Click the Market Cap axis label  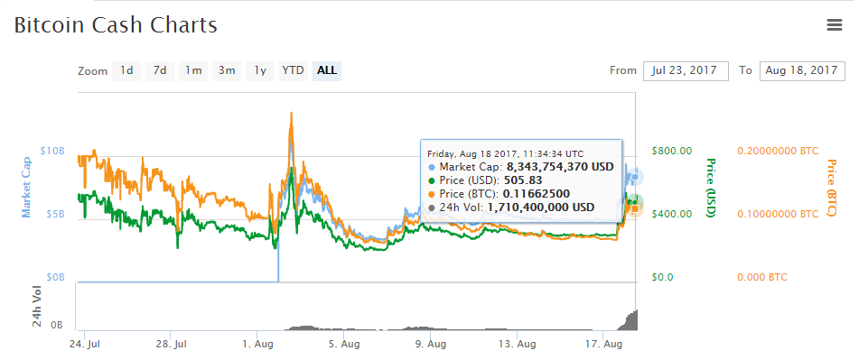(26, 187)
